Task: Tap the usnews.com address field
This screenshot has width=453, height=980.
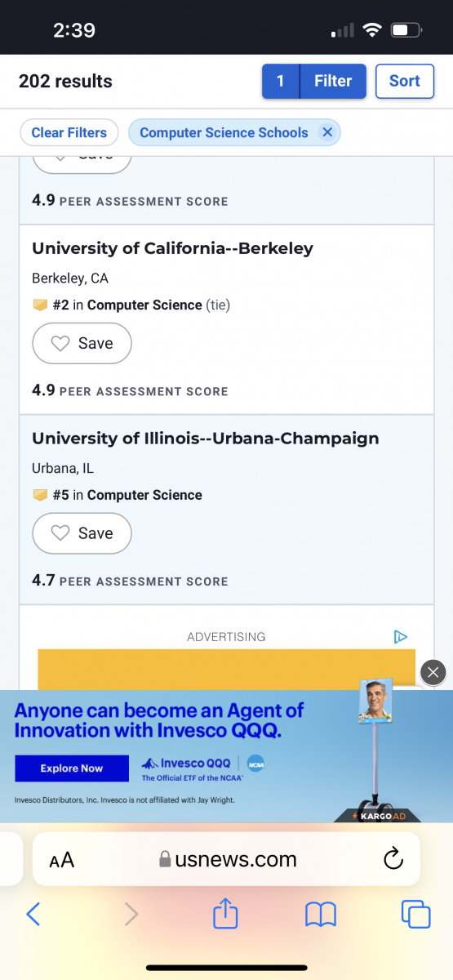Action: [x=226, y=859]
